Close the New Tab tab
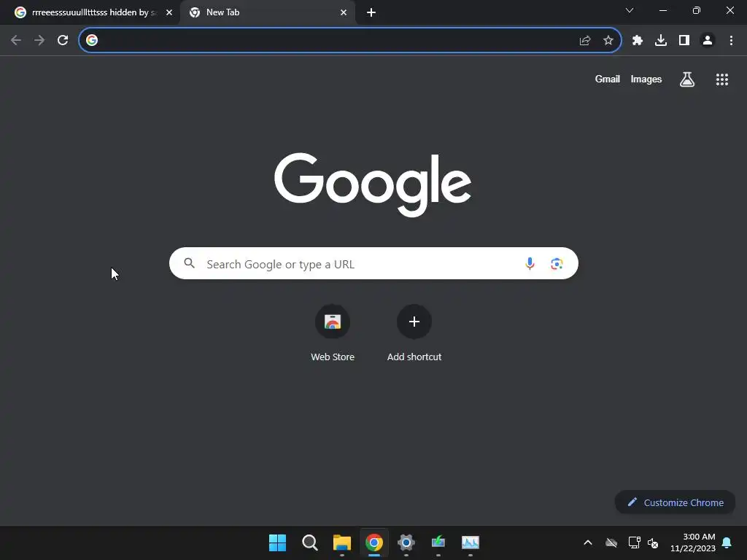This screenshot has height=560, width=747. [x=344, y=12]
